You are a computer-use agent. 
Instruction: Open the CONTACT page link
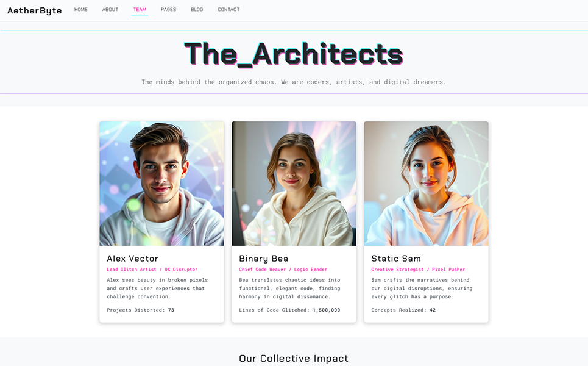tap(228, 9)
